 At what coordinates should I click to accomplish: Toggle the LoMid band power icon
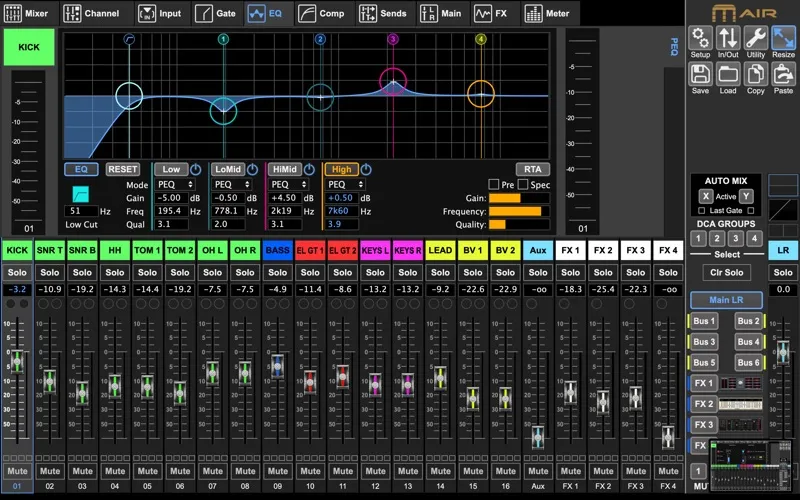(x=253, y=169)
